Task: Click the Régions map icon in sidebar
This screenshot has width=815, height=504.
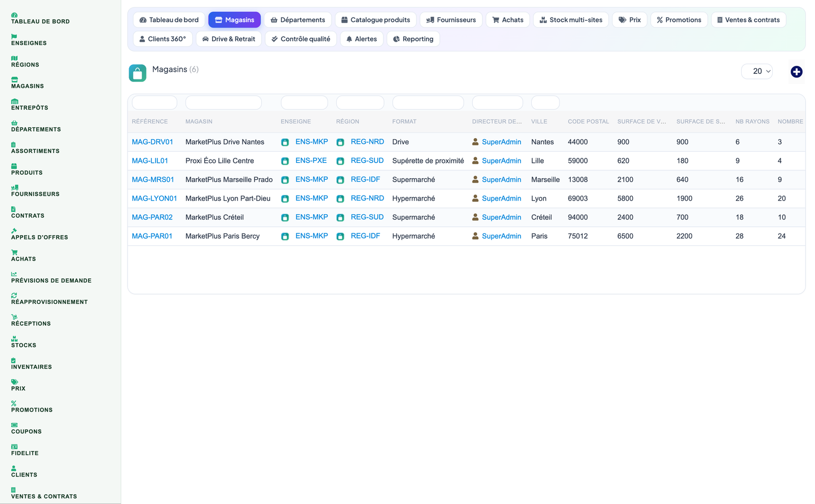Action: (x=14, y=58)
